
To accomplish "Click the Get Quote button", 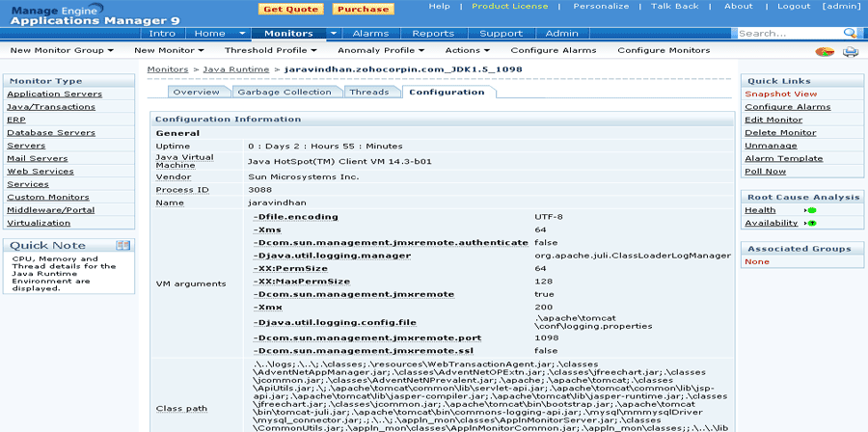I will click(x=291, y=9).
